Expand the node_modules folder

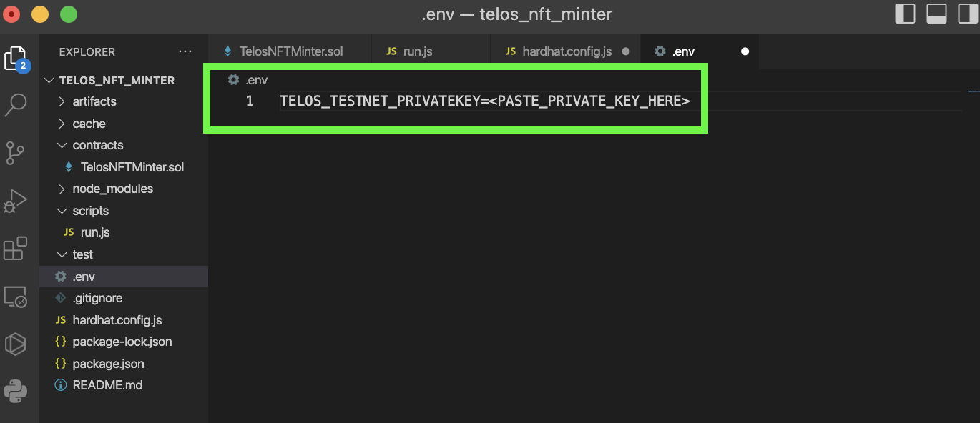point(112,189)
